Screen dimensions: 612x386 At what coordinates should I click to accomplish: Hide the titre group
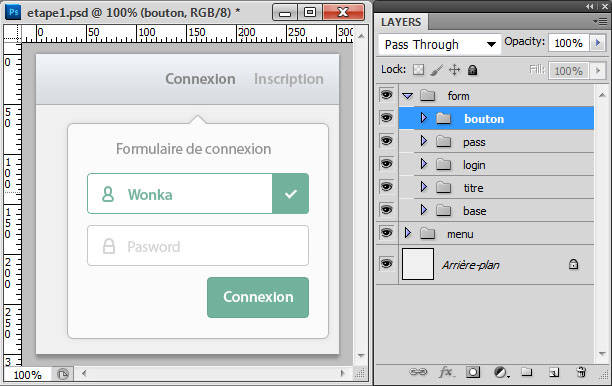pyautogui.click(x=386, y=187)
